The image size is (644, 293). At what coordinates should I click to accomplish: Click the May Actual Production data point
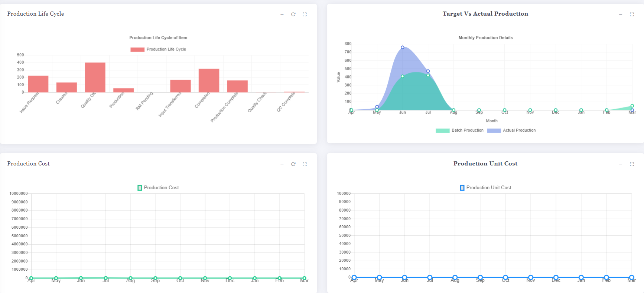(x=377, y=107)
